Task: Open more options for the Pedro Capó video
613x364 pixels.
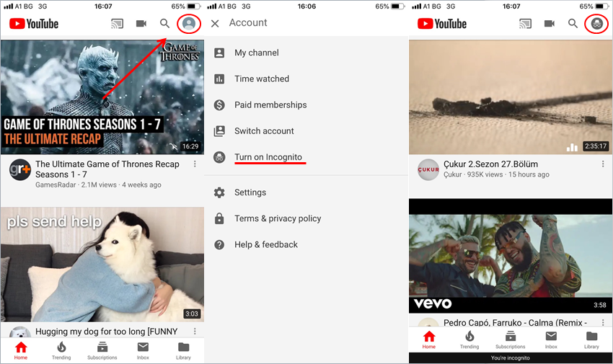Action: (603, 323)
